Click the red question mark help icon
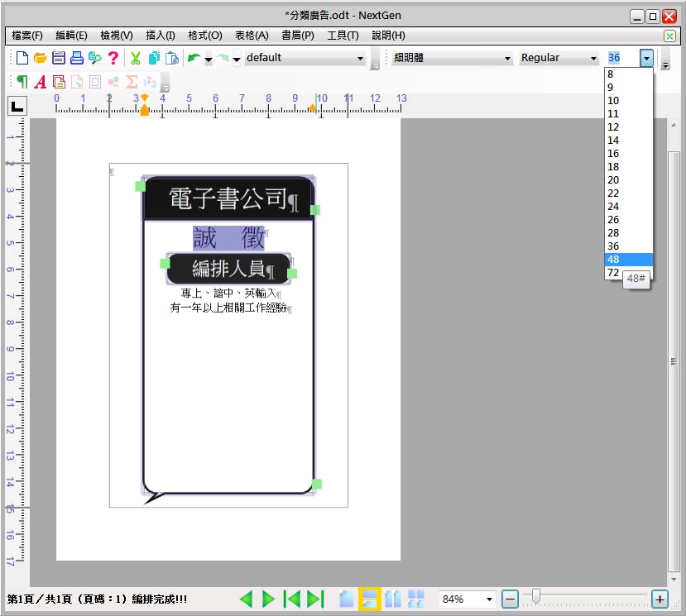686x616 pixels. point(113,58)
